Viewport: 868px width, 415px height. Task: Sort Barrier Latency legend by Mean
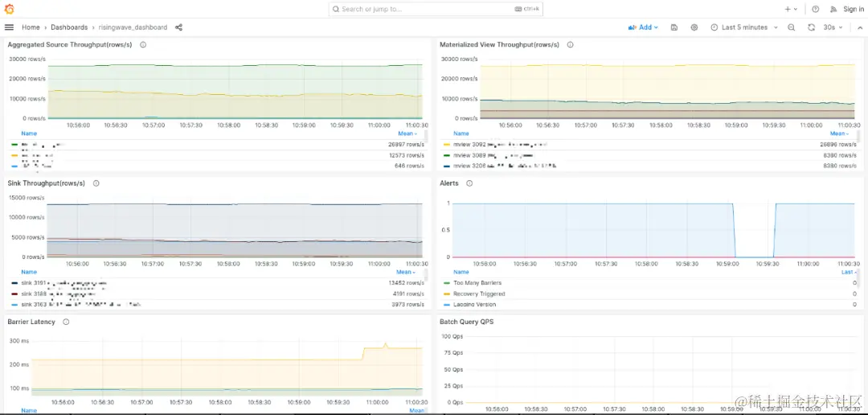[x=417, y=410]
